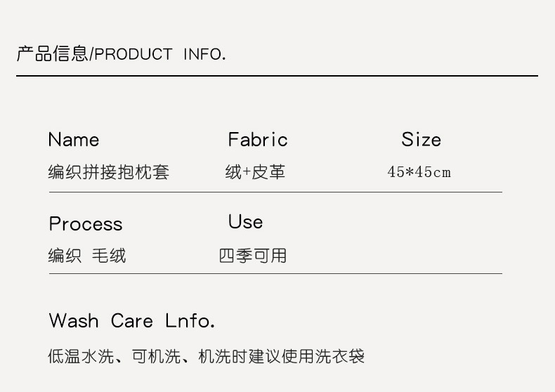Image resolution: width=555 pixels, height=392 pixels.
Task: Click the PRODUCT INFO. title text
Action: 160,54
